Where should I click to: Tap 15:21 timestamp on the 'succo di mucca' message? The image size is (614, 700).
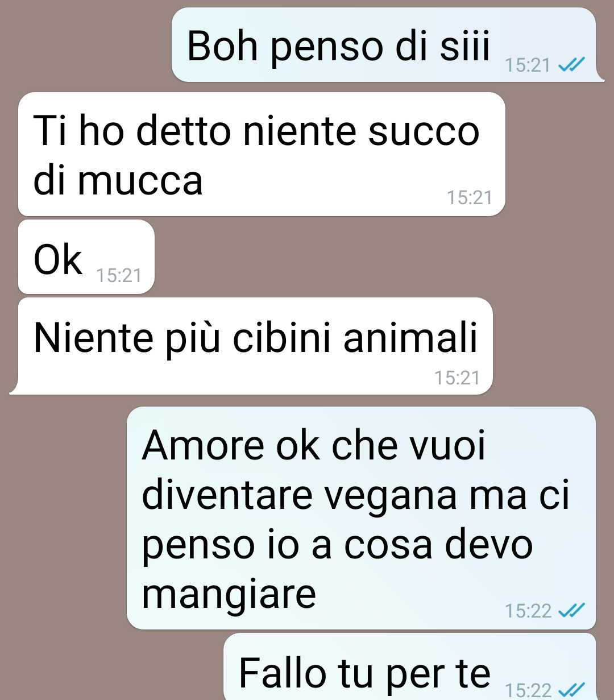point(469,197)
